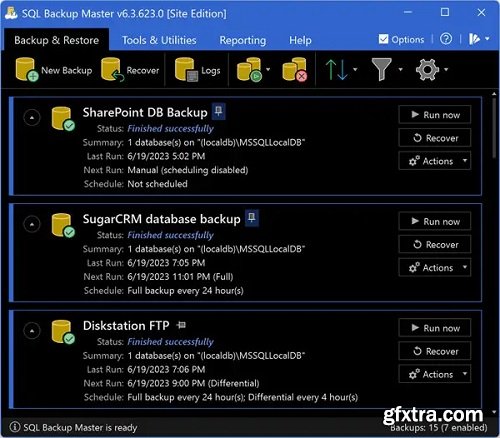The height and width of the screenshot is (438, 500).
Task: Run SharePoint DB Backup now
Action: coord(435,115)
